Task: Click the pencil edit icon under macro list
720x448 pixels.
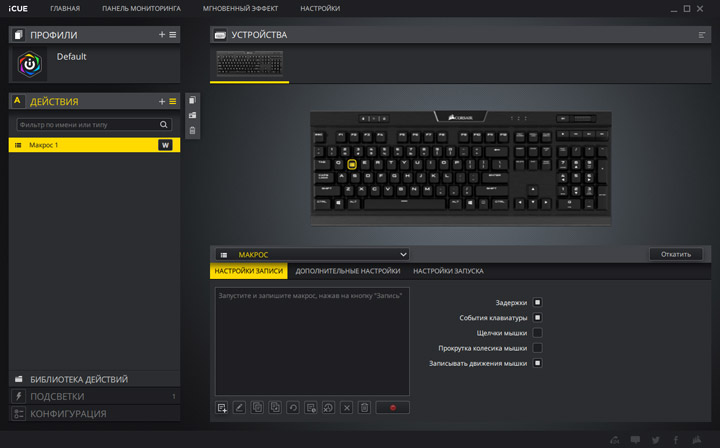Action: point(239,408)
